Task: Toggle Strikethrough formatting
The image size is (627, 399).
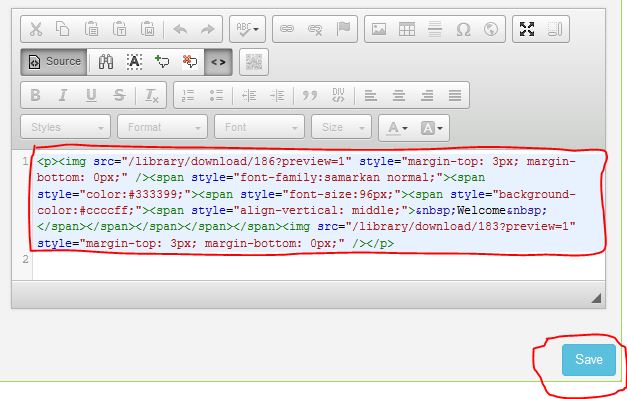Action: click(x=119, y=95)
